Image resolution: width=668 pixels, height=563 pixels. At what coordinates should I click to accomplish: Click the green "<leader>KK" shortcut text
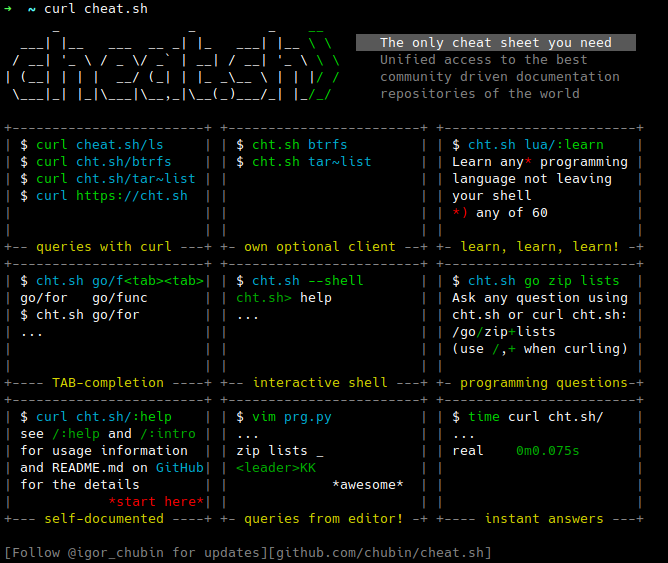(x=276, y=468)
